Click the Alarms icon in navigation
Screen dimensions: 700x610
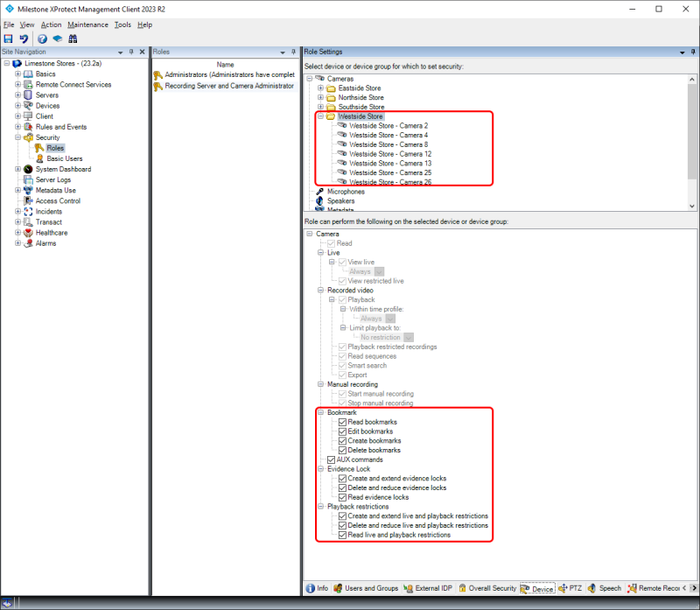[28, 243]
